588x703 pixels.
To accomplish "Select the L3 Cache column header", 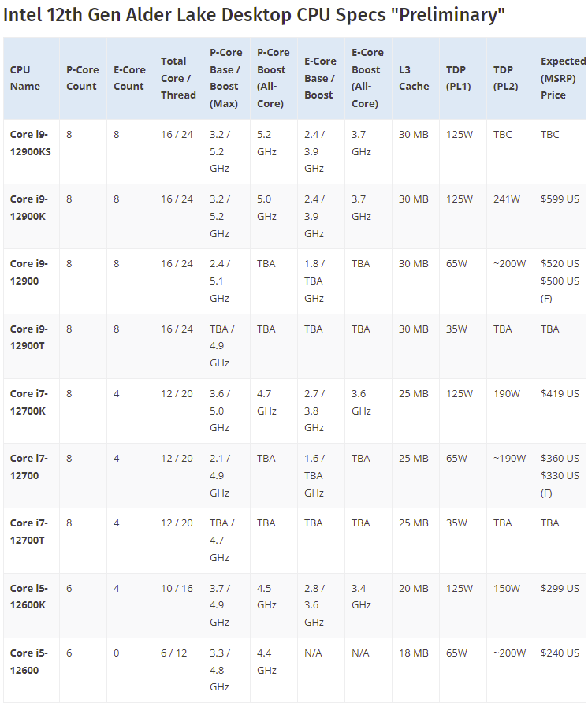I will pos(414,78).
